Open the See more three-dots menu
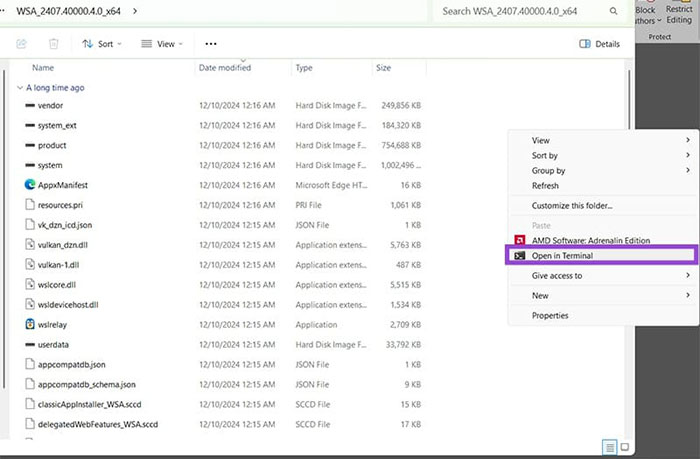Screen dimensions: 700x459 [210, 44]
